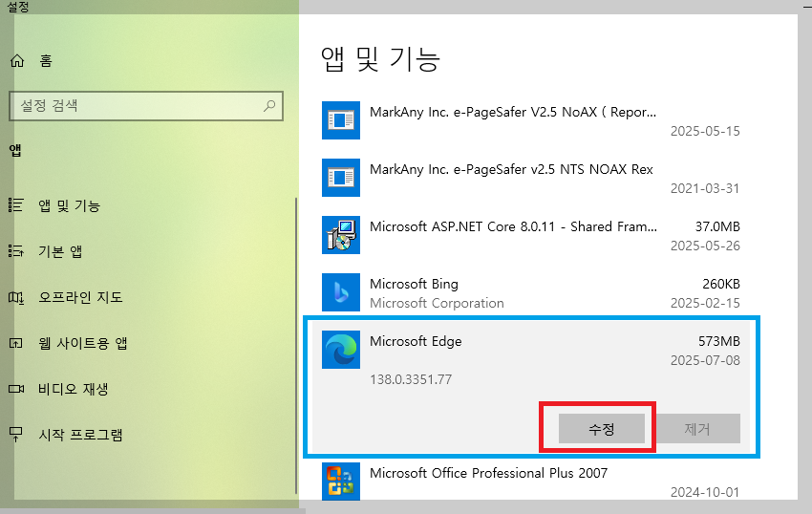Click the Microsoft Corporation publisher text

tap(437, 303)
